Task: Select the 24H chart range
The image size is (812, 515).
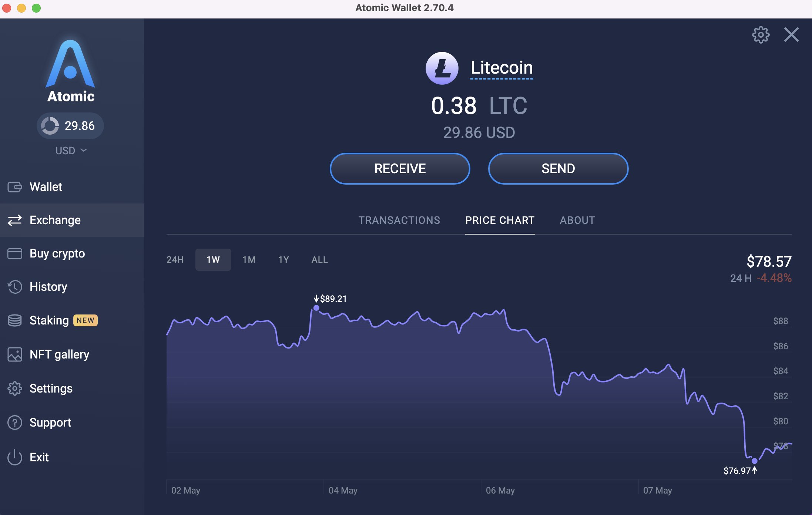Action: point(175,259)
